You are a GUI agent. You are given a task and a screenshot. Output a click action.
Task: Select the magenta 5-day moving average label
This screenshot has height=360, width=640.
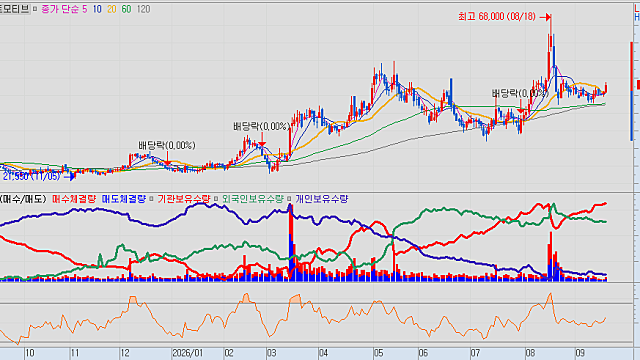[x=84, y=9]
